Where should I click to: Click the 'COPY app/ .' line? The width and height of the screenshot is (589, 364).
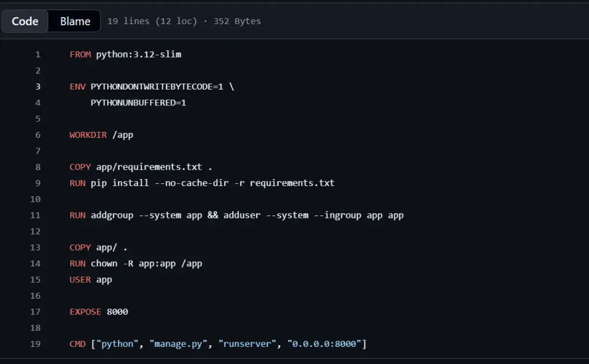[x=98, y=247]
